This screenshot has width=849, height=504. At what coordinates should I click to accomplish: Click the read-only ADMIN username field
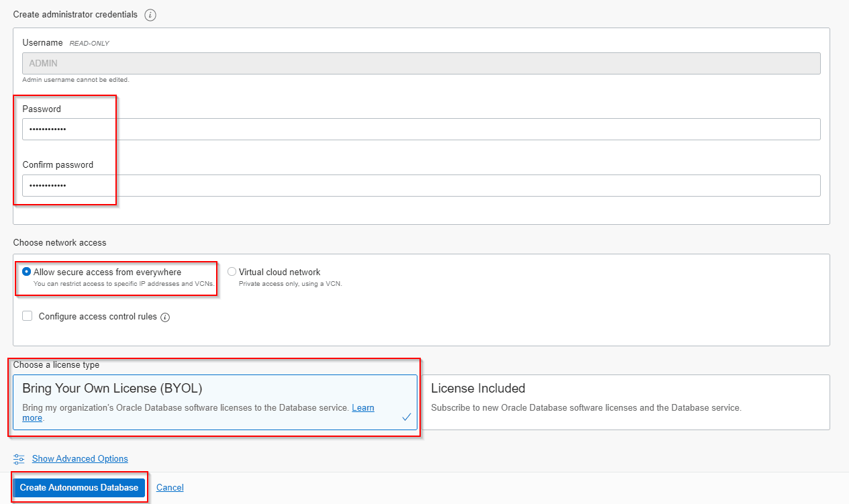(x=421, y=63)
